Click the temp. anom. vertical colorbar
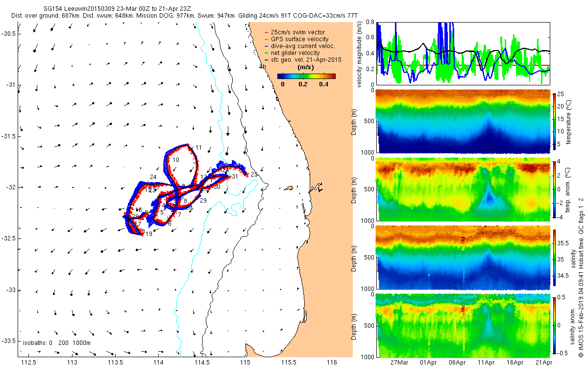 [x=554, y=189]
